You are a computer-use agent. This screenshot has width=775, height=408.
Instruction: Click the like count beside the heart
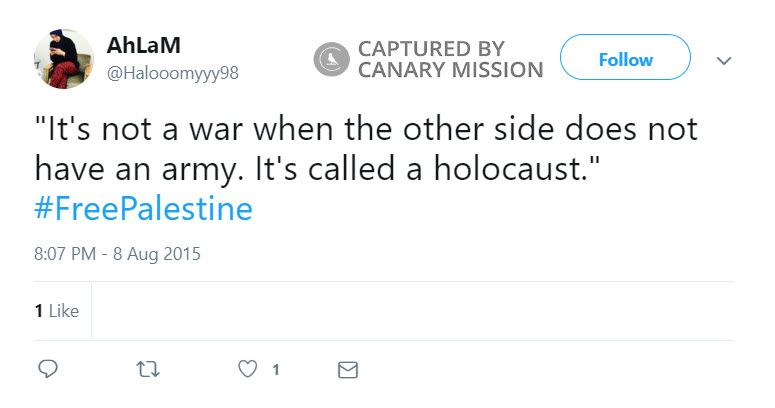(x=275, y=370)
